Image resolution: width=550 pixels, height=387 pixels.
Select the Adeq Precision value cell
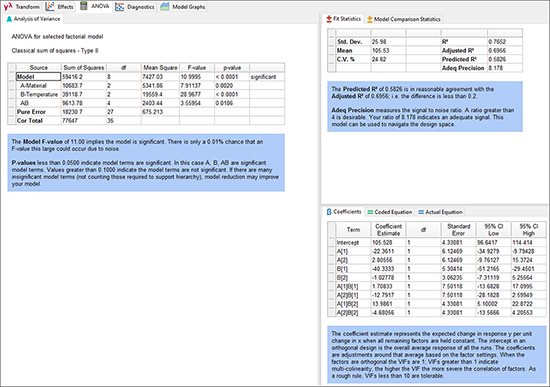(505, 68)
